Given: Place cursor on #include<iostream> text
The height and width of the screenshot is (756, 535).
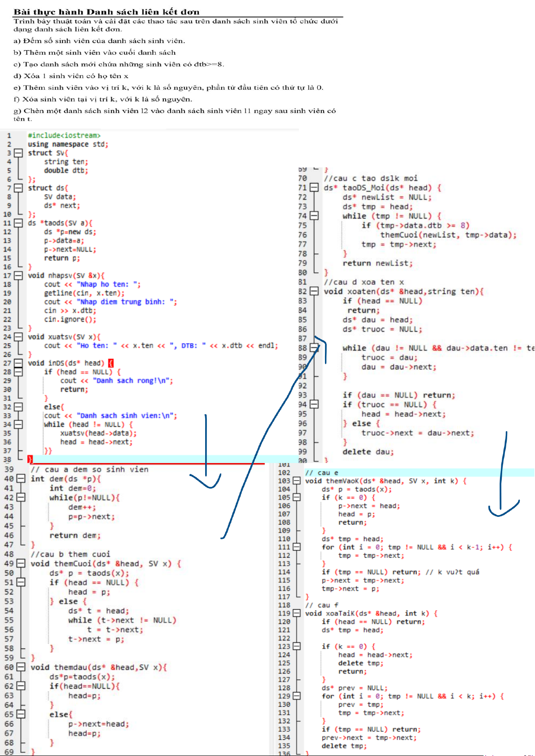Looking at the screenshot, I should pyautogui.click(x=64, y=135).
